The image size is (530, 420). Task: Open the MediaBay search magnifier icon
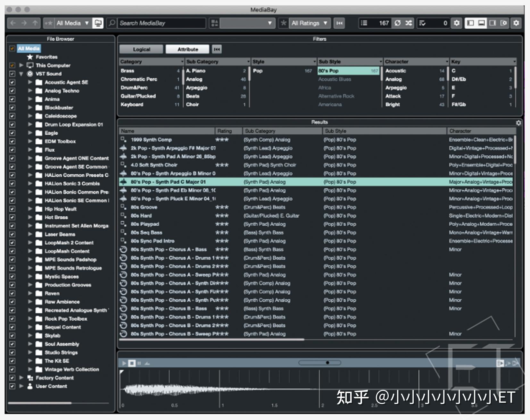point(111,23)
